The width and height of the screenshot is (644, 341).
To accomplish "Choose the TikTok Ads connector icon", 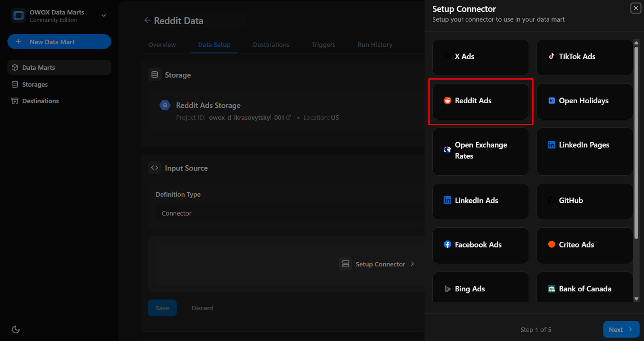I will point(551,56).
